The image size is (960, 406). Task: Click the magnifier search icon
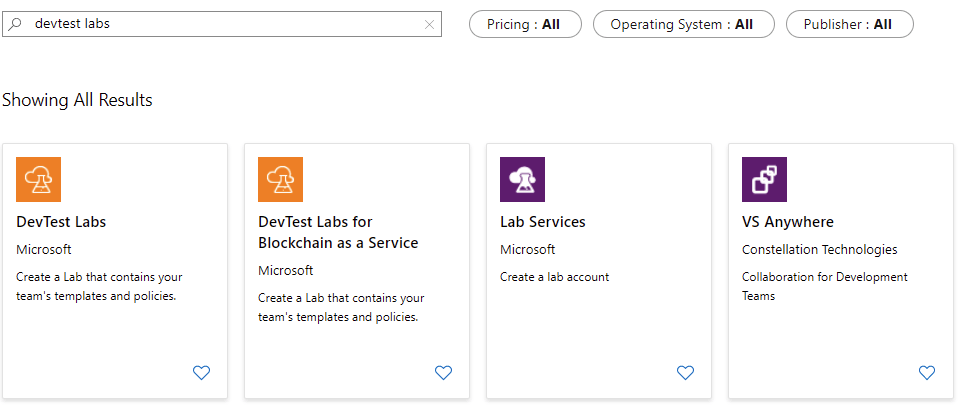(16, 24)
